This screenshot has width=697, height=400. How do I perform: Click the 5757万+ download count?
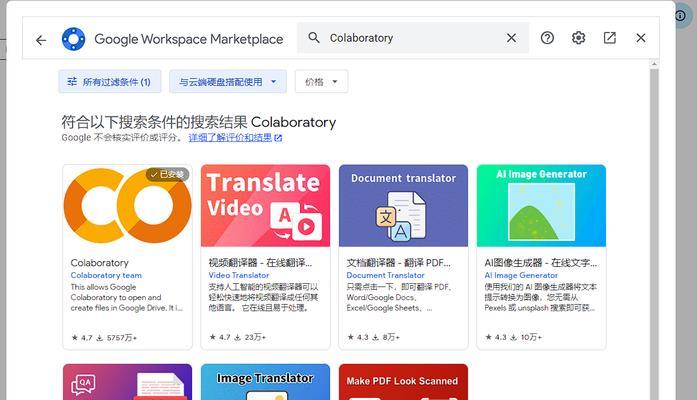[121, 338]
